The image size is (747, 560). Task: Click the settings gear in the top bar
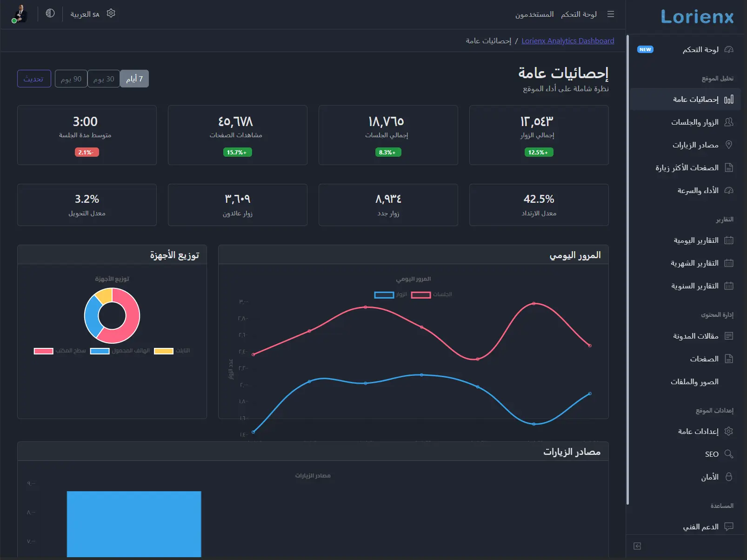point(111,13)
